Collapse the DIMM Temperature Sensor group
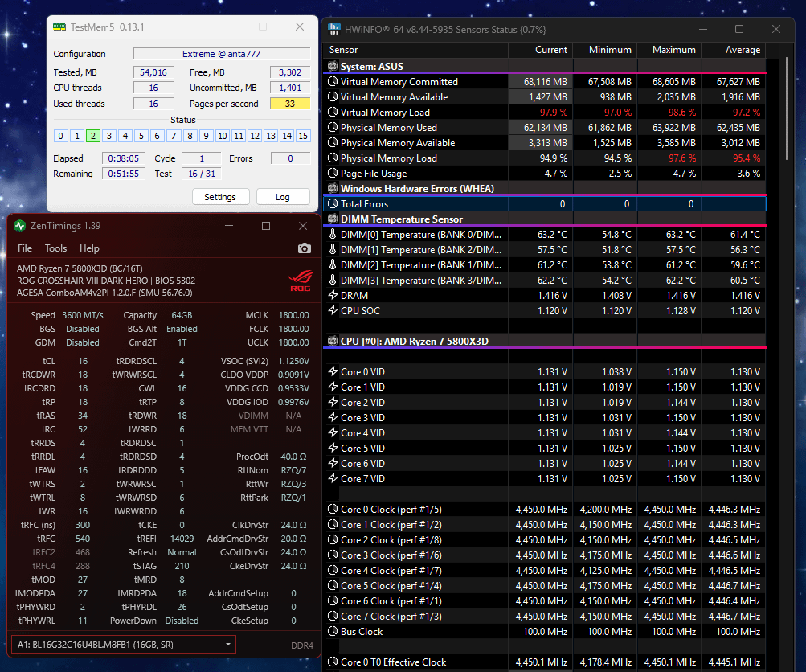Image resolution: width=806 pixels, height=672 pixels. click(x=401, y=219)
